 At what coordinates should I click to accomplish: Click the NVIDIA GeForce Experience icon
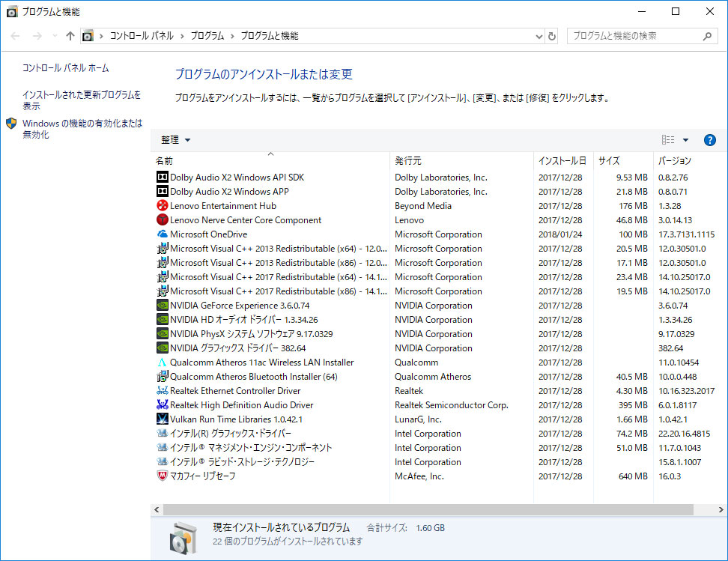pos(162,305)
